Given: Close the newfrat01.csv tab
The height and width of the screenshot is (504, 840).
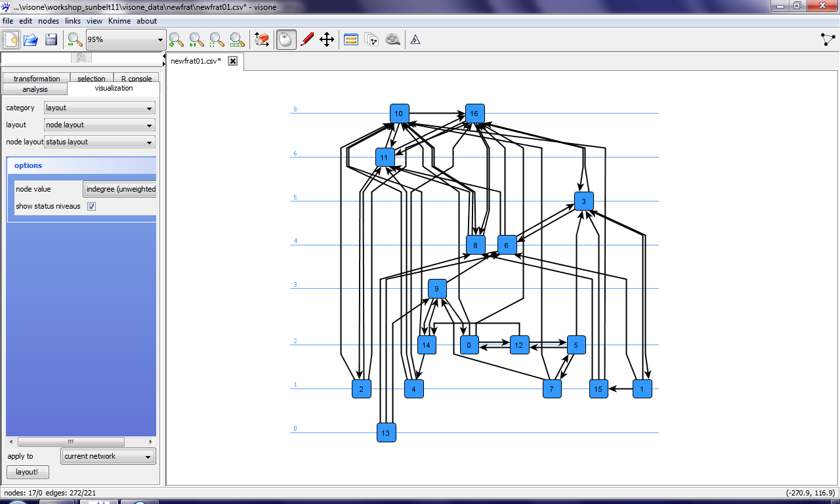Looking at the screenshot, I should [232, 61].
